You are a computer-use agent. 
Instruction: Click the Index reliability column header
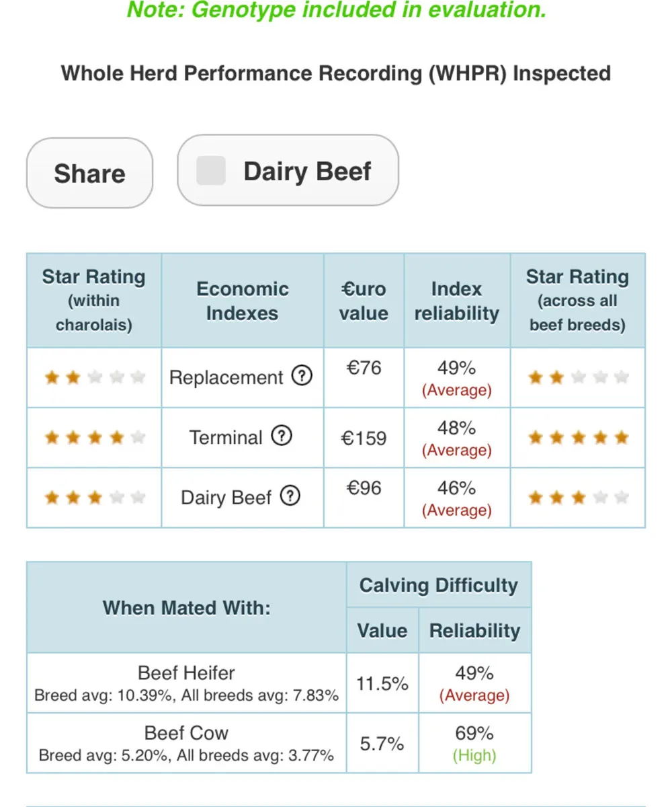click(x=456, y=301)
